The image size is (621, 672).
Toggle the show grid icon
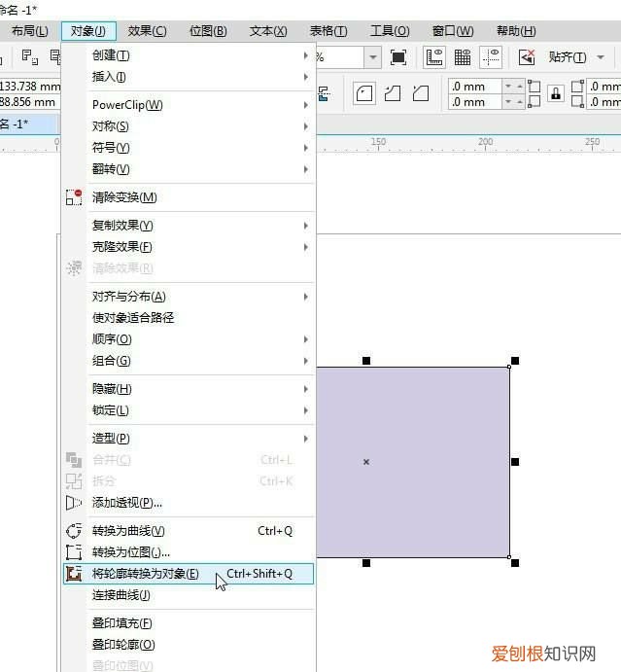click(463, 57)
